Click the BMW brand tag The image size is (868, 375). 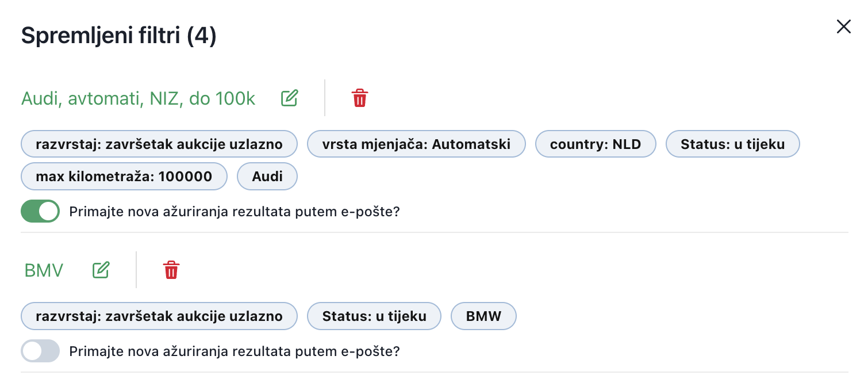(x=483, y=316)
